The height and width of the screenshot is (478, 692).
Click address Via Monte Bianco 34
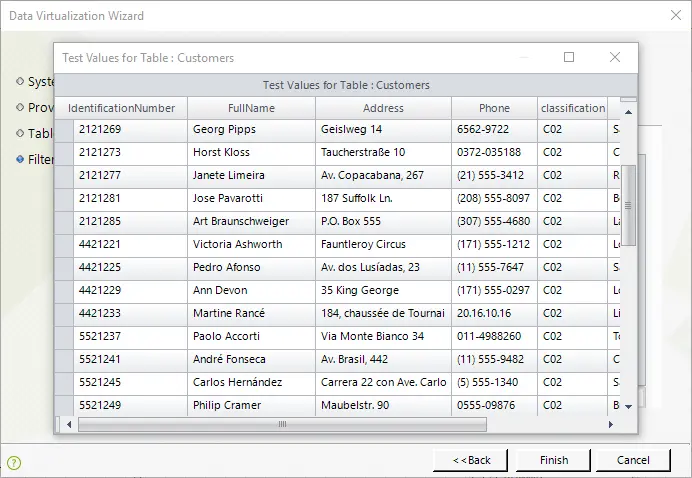point(383,338)
